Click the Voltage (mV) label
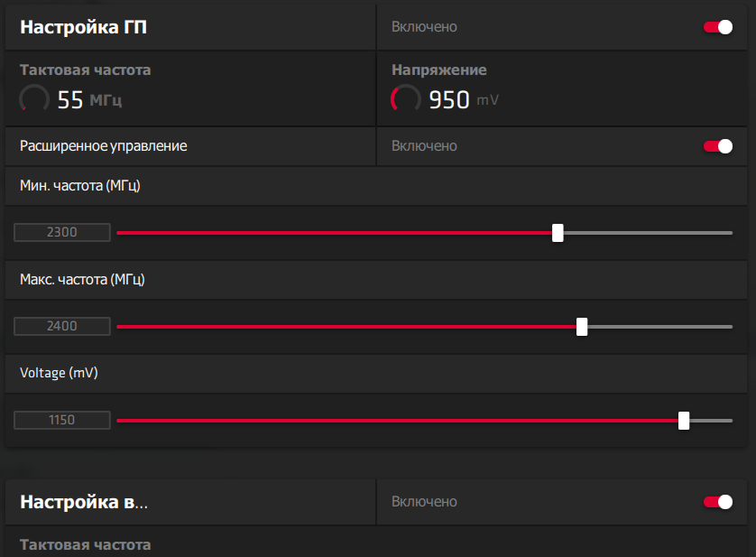This screenshot has height=557, width=756. (59, 373)
